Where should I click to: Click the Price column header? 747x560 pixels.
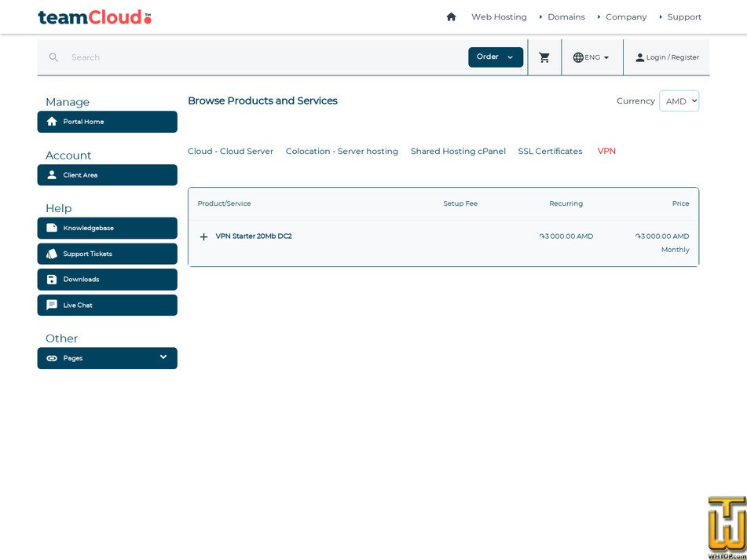tap(680, 203)
